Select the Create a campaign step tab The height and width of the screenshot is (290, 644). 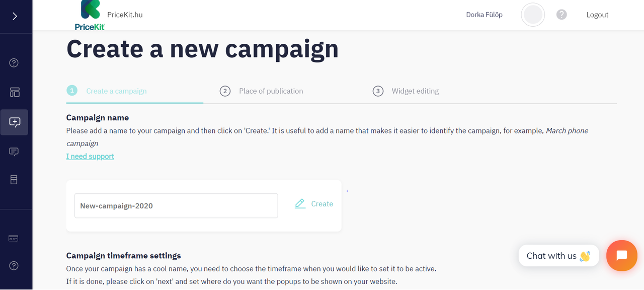click(116, 91)
